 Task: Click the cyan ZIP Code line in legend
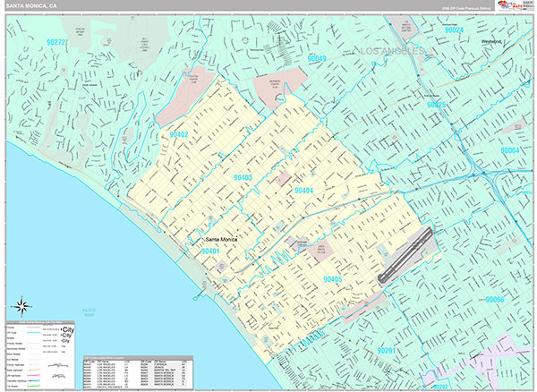point(34,333)
